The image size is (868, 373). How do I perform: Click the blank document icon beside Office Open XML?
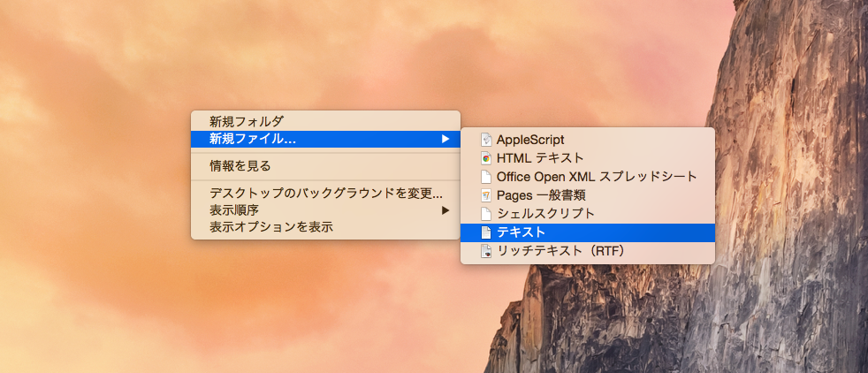[x=486, y=177]
